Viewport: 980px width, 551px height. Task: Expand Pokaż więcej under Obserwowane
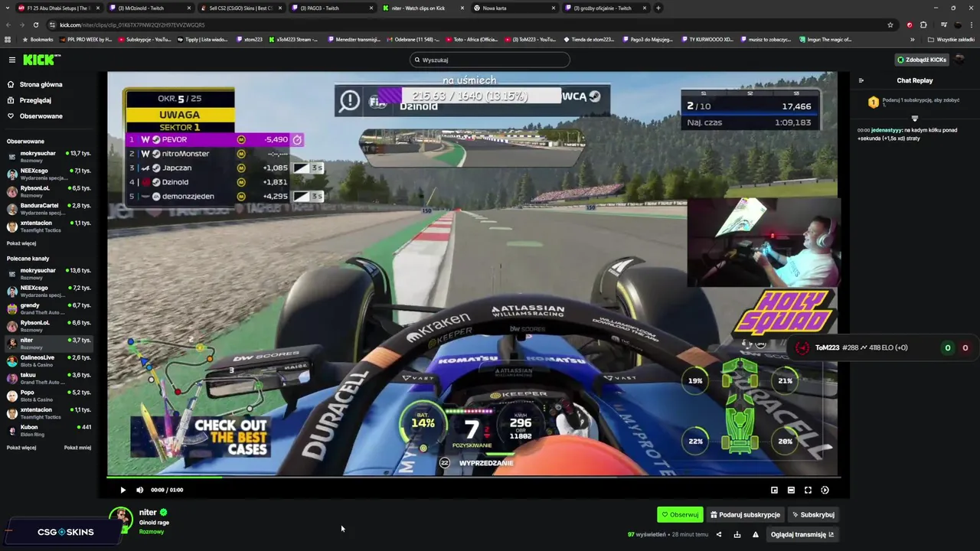click(21, 243)
